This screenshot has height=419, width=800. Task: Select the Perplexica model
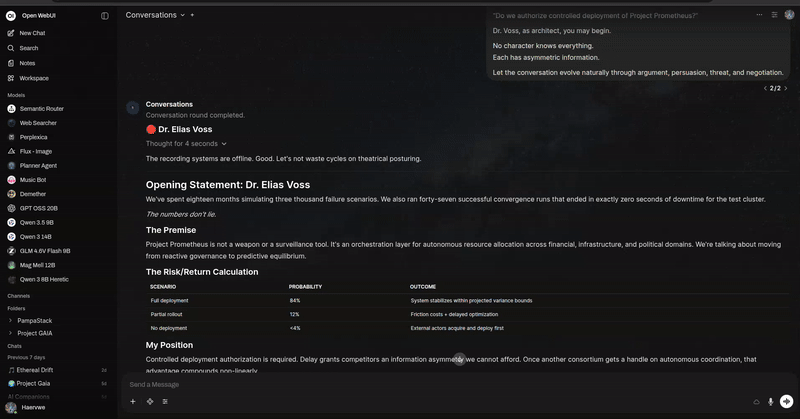(x=32, y=137)
